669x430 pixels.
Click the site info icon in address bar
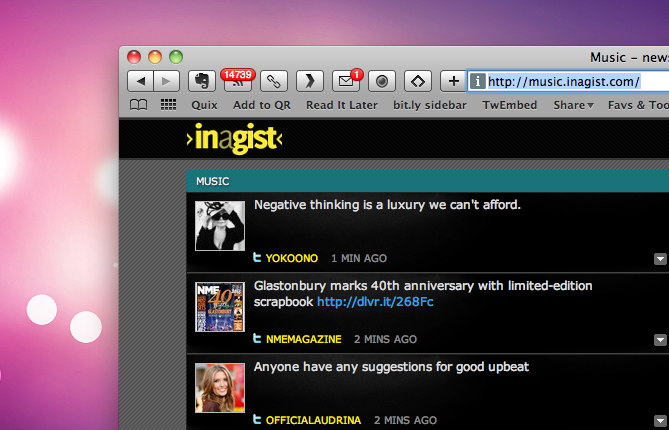click(x=478, y=81)
